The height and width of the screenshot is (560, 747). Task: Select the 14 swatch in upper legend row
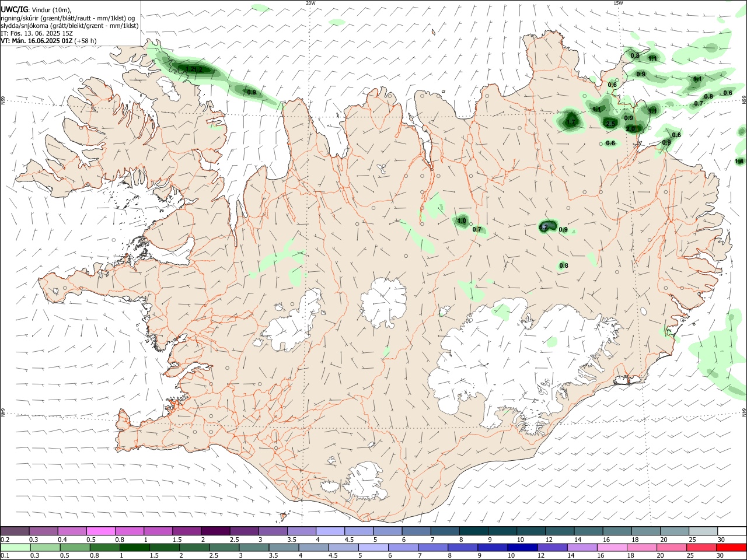(588, 531)
